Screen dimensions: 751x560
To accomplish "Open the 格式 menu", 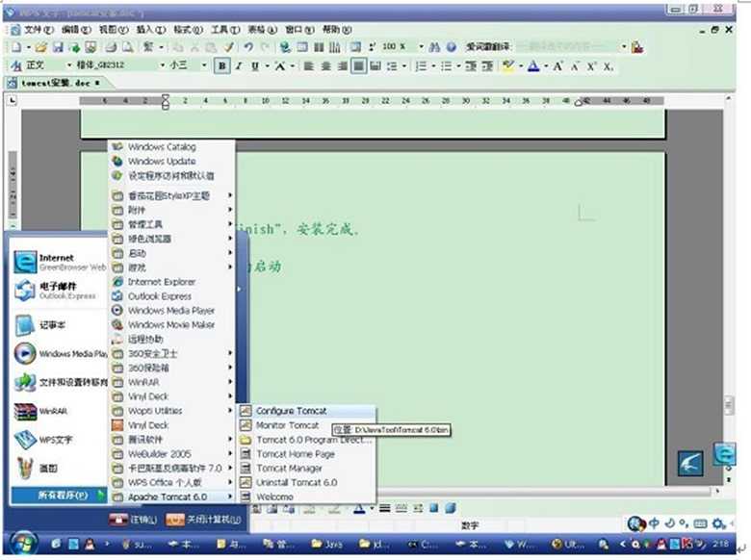I will [x=188, y=30].
